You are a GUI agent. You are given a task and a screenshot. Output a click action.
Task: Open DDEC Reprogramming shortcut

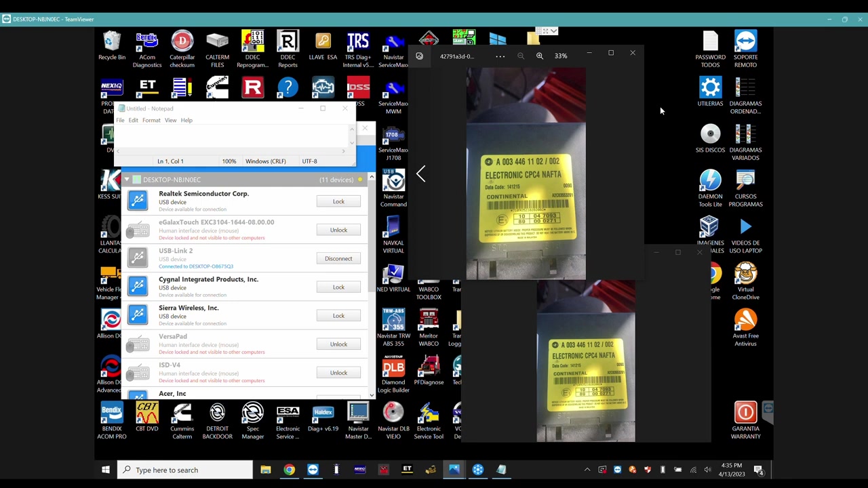pyautogui.click(x=252, y=49)
